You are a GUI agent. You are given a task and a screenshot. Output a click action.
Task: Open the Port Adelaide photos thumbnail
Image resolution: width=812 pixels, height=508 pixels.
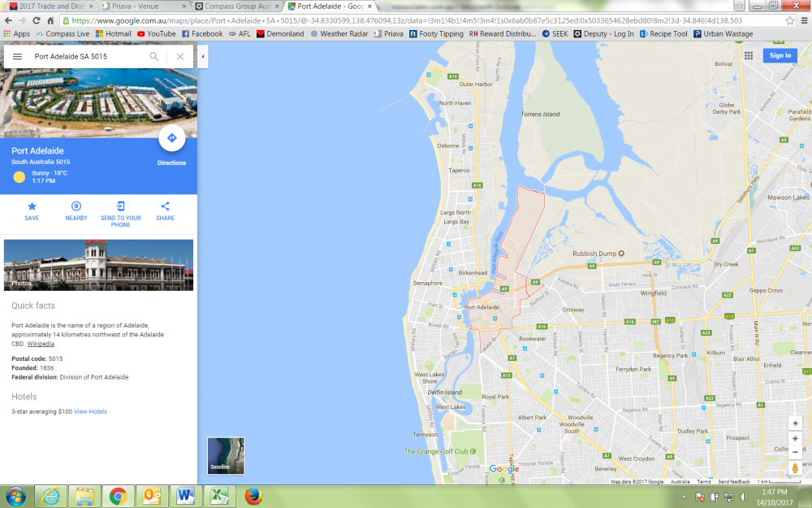98,265
